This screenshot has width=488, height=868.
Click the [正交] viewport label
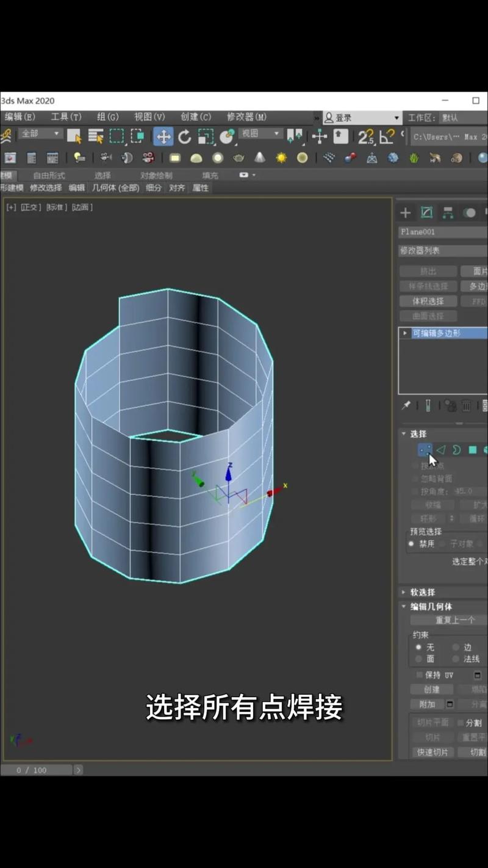click(30, 208)
